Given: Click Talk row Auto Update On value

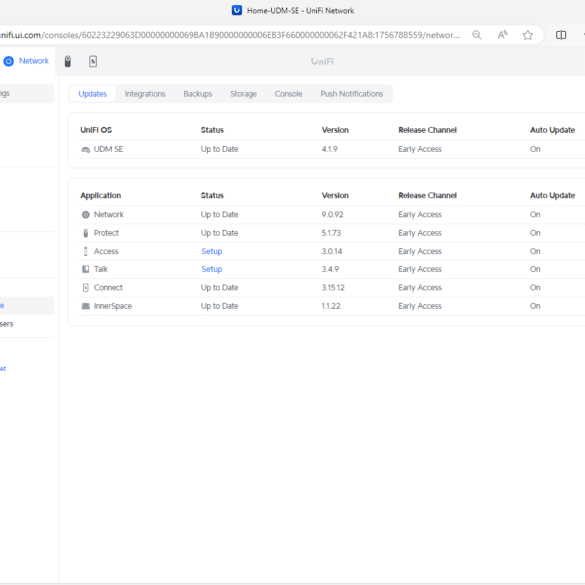Looking at the screenshot, I should tap(535, 269).
